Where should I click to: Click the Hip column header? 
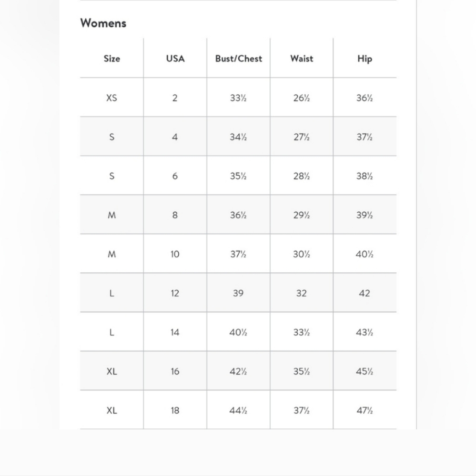[x=365, y=58]
